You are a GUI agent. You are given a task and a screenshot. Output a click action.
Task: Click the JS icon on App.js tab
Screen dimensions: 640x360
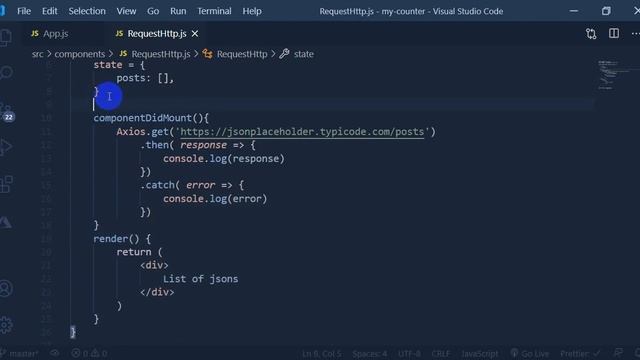pyautogui.click(x=35, y=33)
